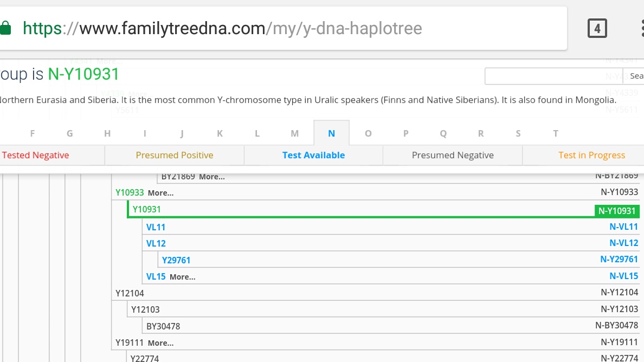644x362 pixels.
Task: Click the N-Y29761 haplogroup label
Action: pos(619,260)
